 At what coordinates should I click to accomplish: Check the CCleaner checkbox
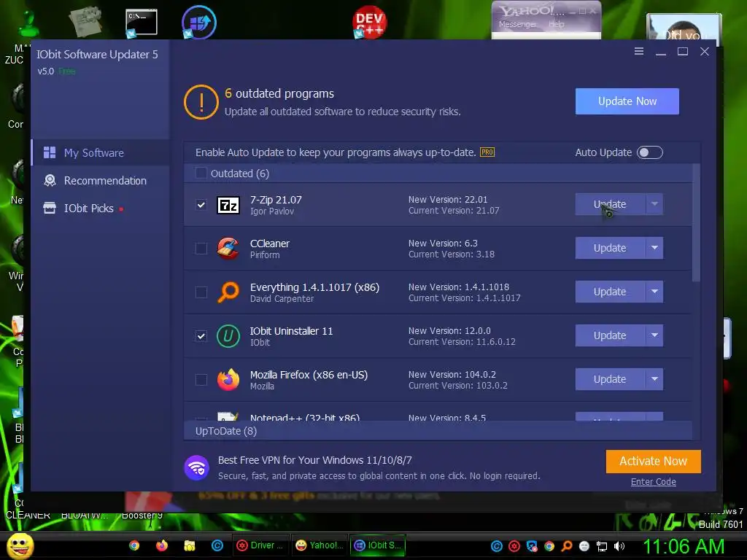point(201,249)
